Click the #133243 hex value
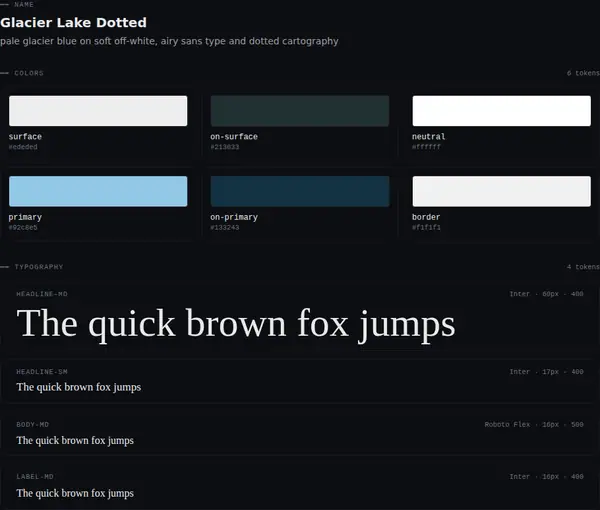Image resolution: width=600 pixels, height=510 pixels. pyautogui.click(x=225, y=228)
